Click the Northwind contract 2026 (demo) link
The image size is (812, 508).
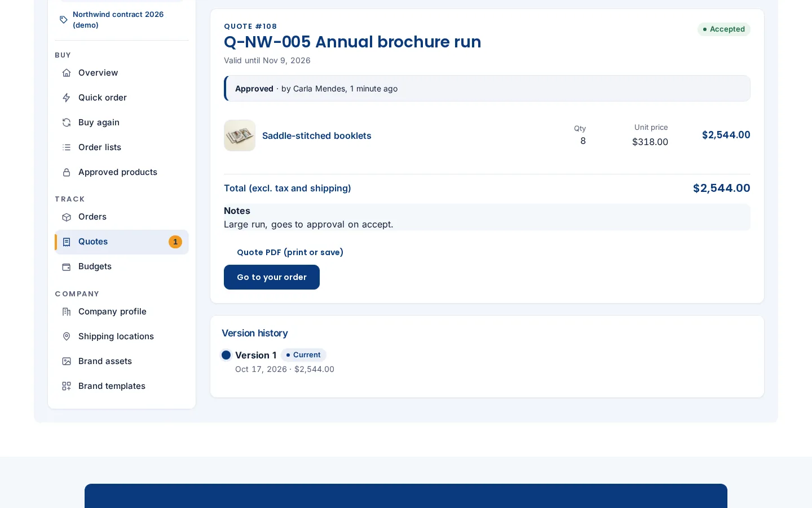(x=118, y=20)
